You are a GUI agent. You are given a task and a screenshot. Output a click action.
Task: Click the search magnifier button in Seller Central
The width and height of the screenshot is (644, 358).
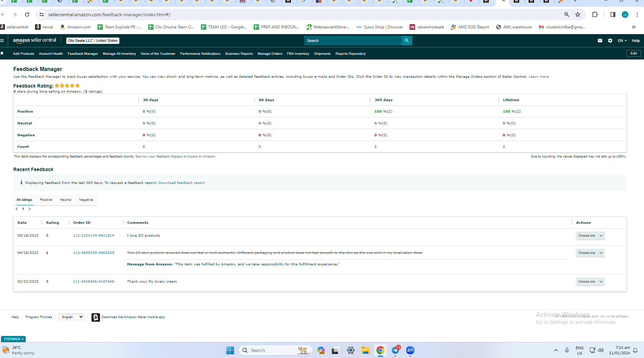click(407, 41)
